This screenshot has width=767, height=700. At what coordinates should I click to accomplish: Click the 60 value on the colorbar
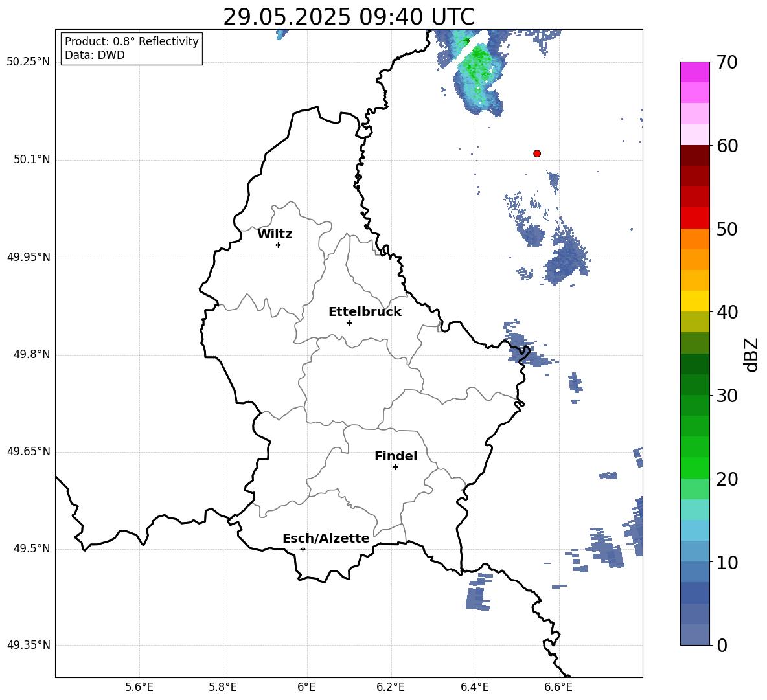point(726,146)
